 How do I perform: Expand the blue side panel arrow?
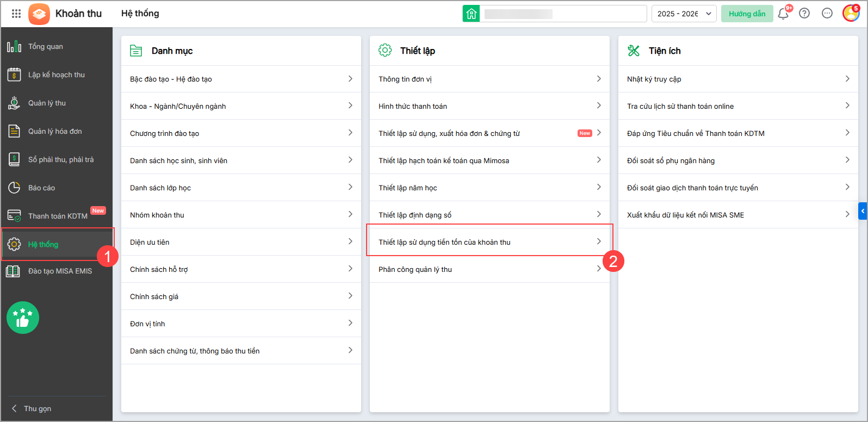click(x=863, y=210)
